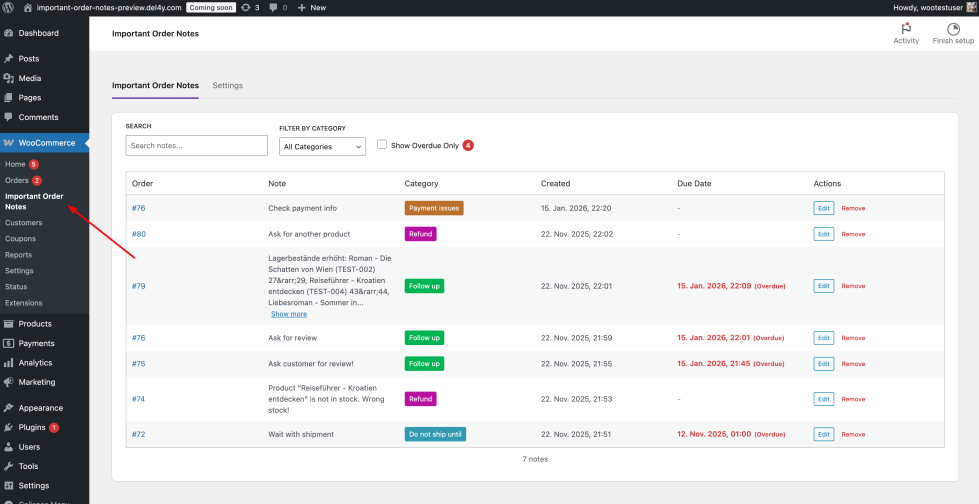Expand the long note with Show more
The width and height of the screenshot is (979, 504).
(x=289, y=314)
